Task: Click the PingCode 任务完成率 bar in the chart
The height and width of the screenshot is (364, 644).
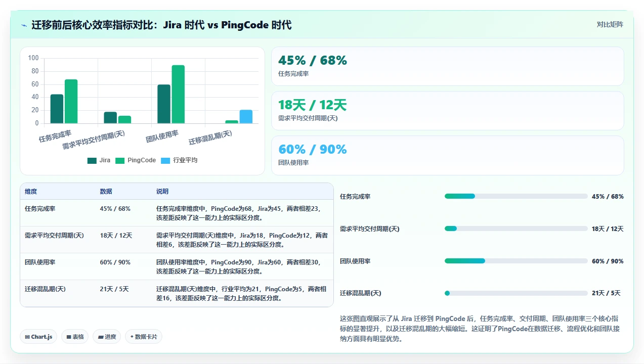Action: click(71, 101)
